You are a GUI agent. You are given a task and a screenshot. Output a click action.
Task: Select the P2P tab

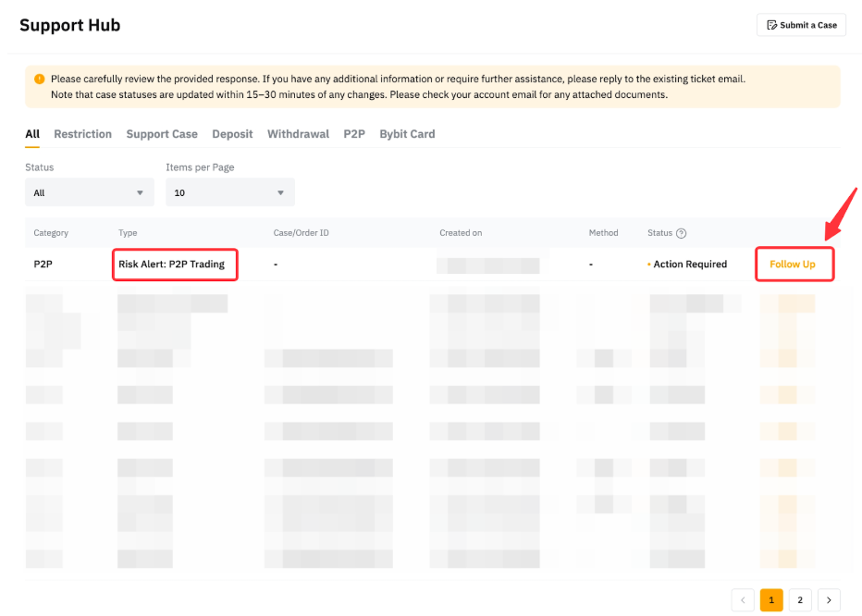pyautogui.click(x=354, y=134)
